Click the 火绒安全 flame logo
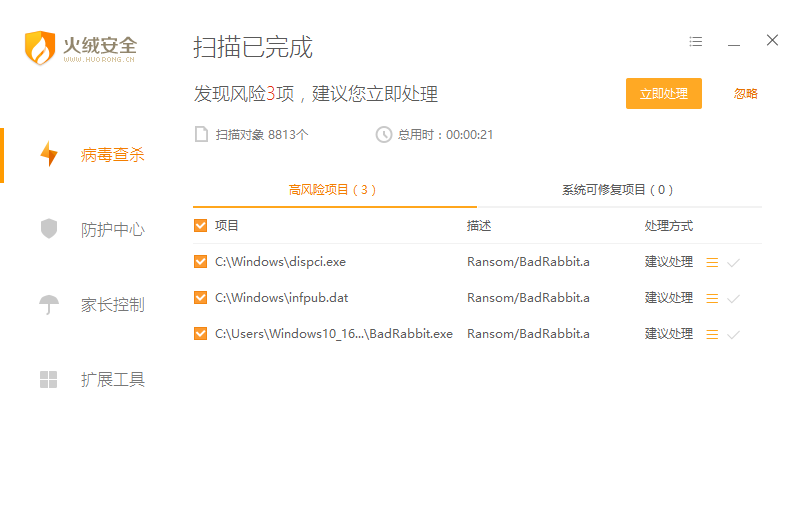The image size is (800, 515). [40, 47]
